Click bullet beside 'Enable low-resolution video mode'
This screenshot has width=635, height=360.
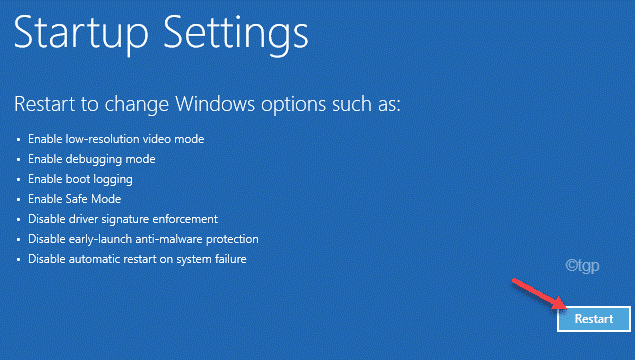19,140
